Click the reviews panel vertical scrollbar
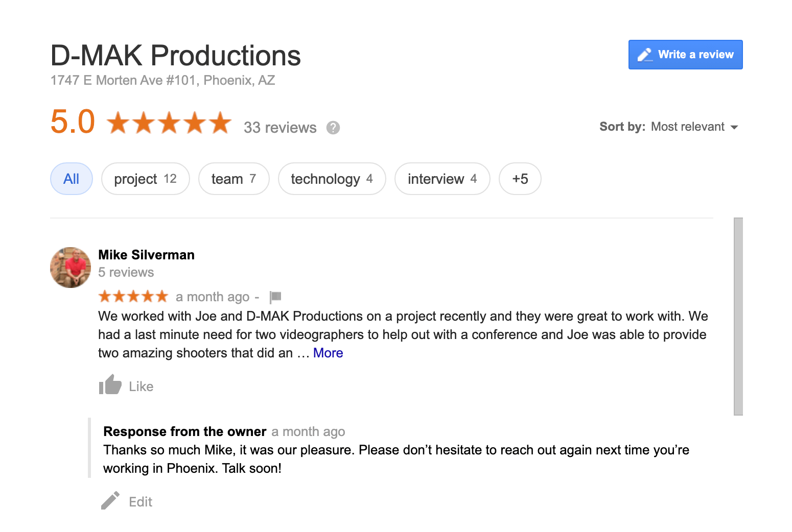This screenshot has width=792, height=532. pos(738,317)
